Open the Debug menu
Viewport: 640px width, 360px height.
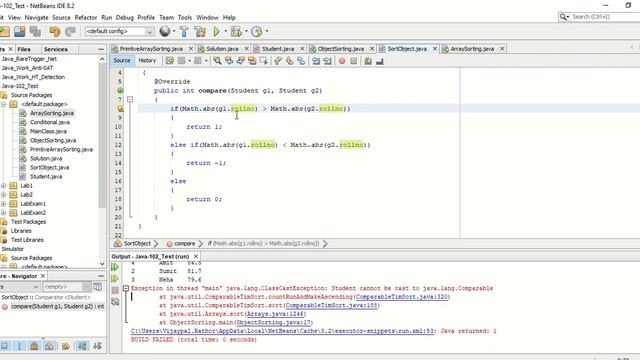[124, 18]
